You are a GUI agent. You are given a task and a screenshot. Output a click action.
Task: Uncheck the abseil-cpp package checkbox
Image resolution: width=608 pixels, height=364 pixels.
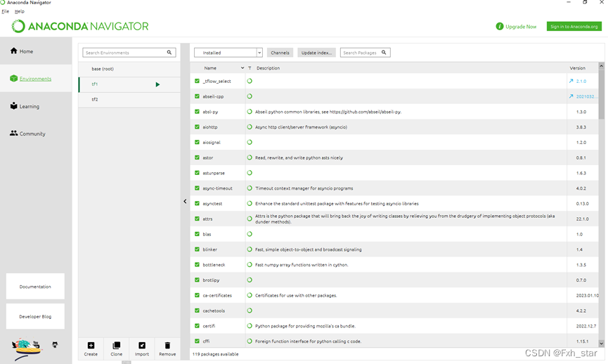tap(197, 96)
